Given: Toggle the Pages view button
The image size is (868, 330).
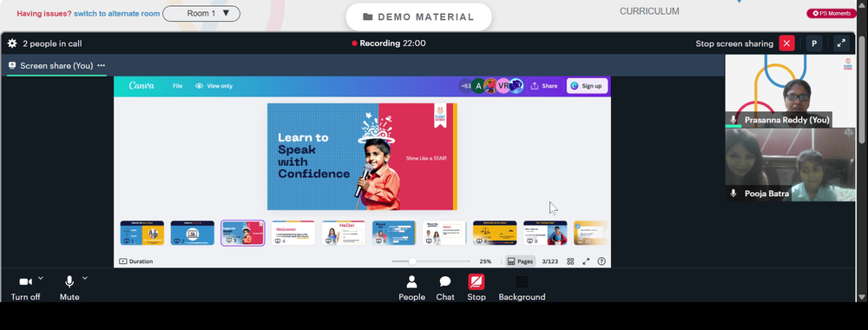Looking at the screenshot, I should 520,261.
